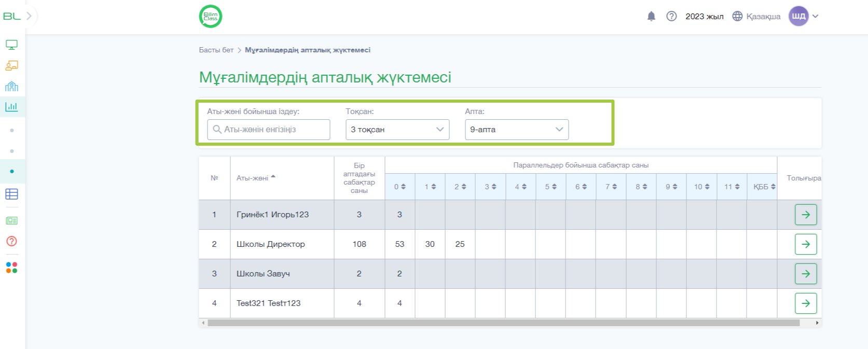Click the Bilim Class logo
Screen dimensions: 868x349
[211, 16]
